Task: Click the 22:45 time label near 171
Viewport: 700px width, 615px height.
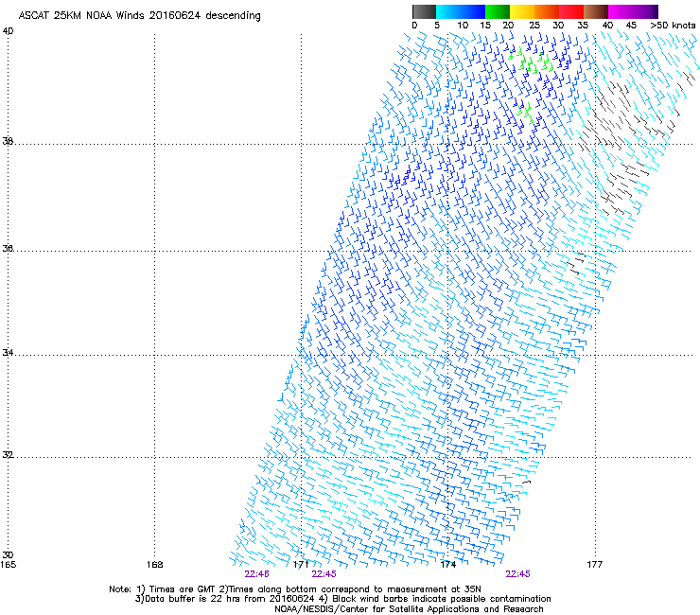Action: coord(324,574)
